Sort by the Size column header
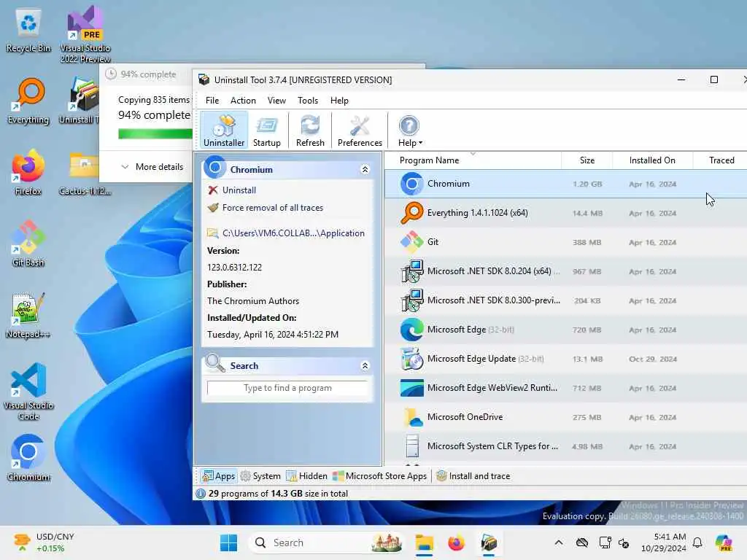The image size is (747, 560). click(587, 160)
